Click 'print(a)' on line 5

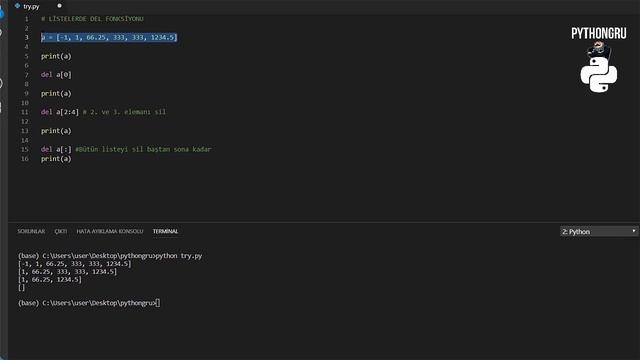56,56
